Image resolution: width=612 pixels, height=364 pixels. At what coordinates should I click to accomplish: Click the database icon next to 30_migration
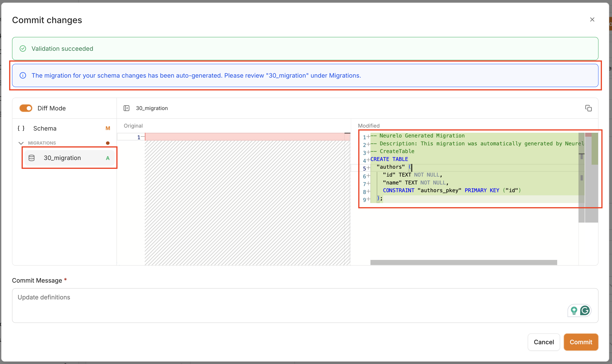(31, 158)
